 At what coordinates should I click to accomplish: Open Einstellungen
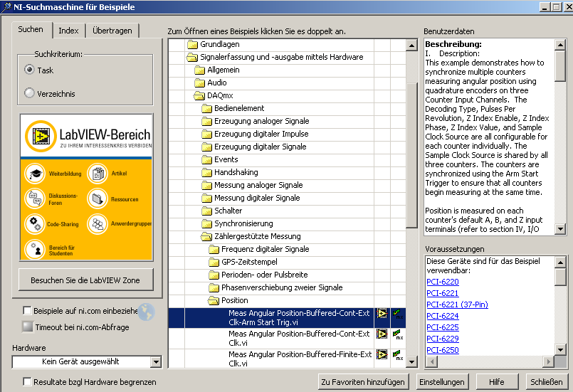(x=442, y=382)
